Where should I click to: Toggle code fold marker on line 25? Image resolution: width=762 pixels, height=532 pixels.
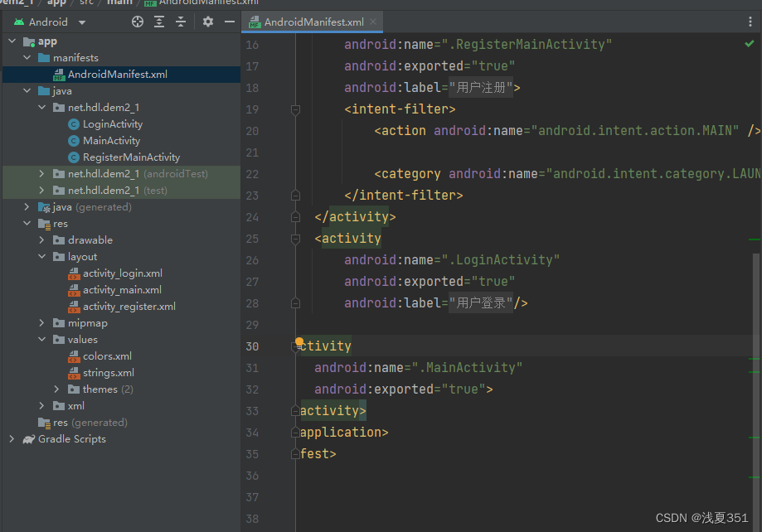[x=294, y=239]
